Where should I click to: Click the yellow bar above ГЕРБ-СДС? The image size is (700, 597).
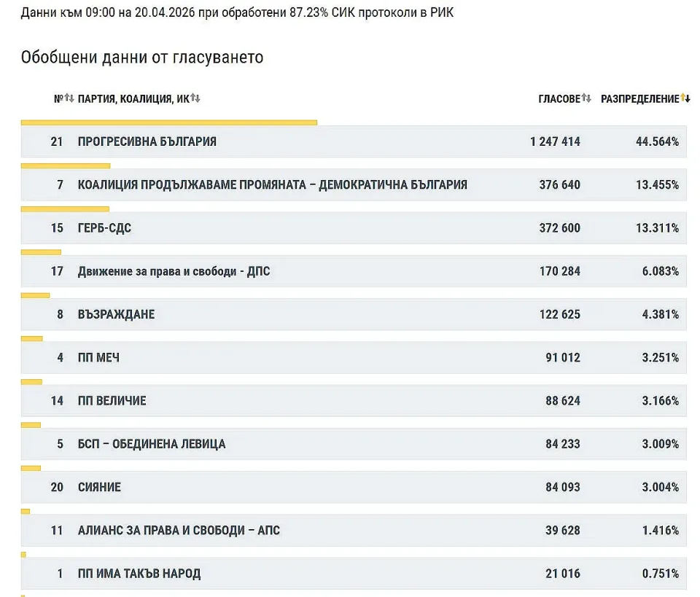pos(65,209)
